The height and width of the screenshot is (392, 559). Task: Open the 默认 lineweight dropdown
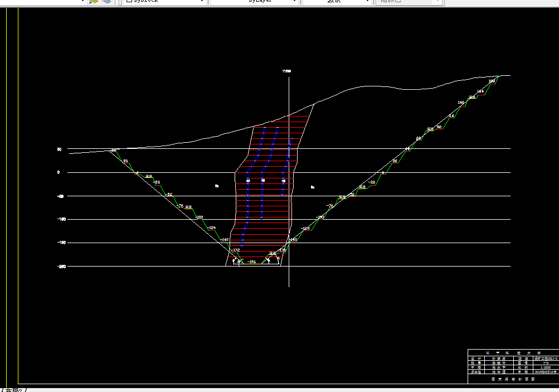(x=337, y=2)
